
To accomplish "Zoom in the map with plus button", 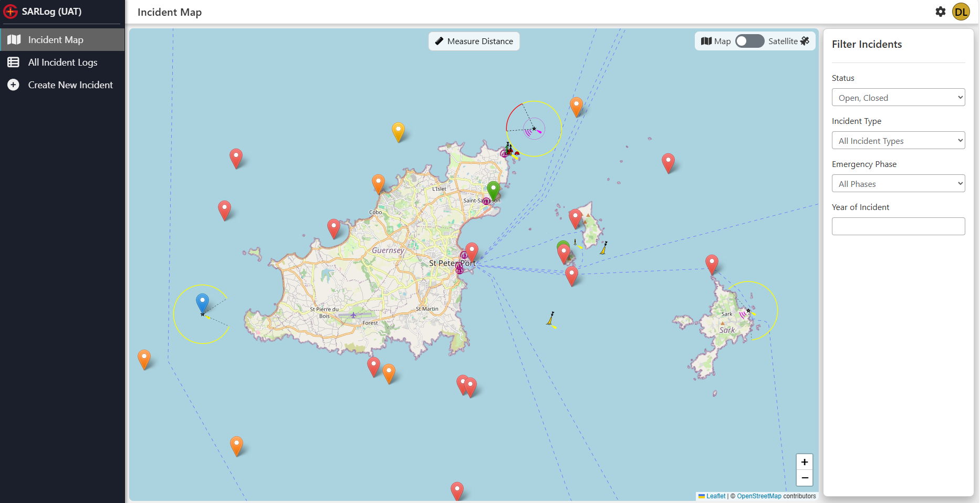I will [804, 462].
